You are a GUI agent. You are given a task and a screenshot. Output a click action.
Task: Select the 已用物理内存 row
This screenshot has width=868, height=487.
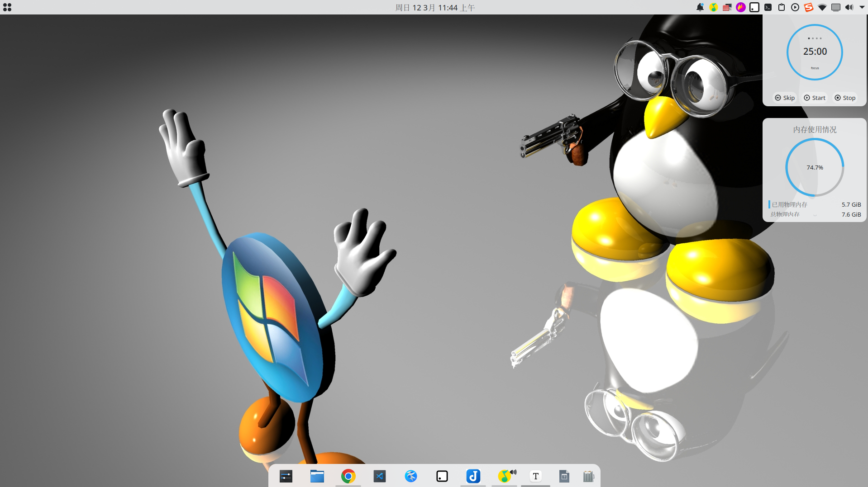815,204
